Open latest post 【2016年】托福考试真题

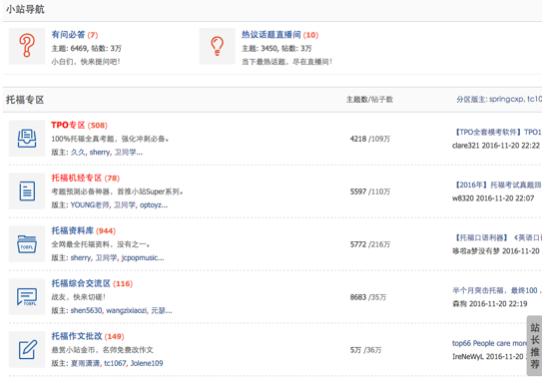pos(498,185)
